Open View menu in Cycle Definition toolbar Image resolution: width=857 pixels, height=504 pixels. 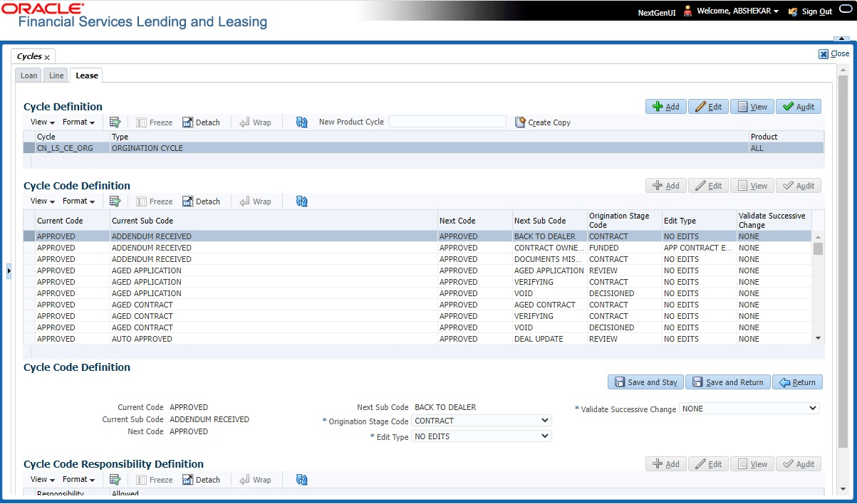coord(43,122)
